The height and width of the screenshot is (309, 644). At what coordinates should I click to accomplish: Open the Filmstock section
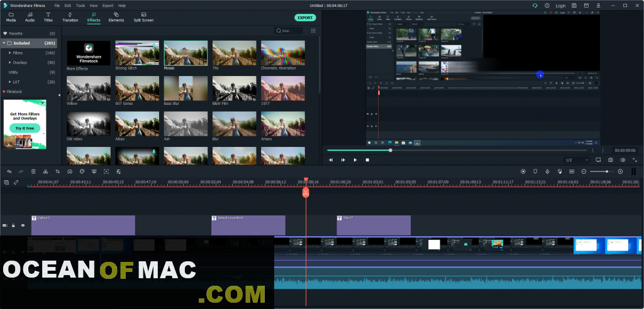tap(14, 92)
